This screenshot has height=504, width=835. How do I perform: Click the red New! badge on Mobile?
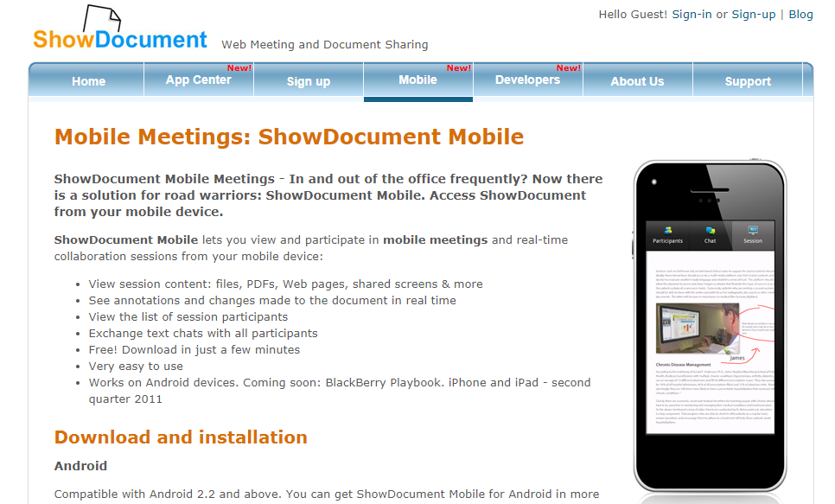coord(458,68)
